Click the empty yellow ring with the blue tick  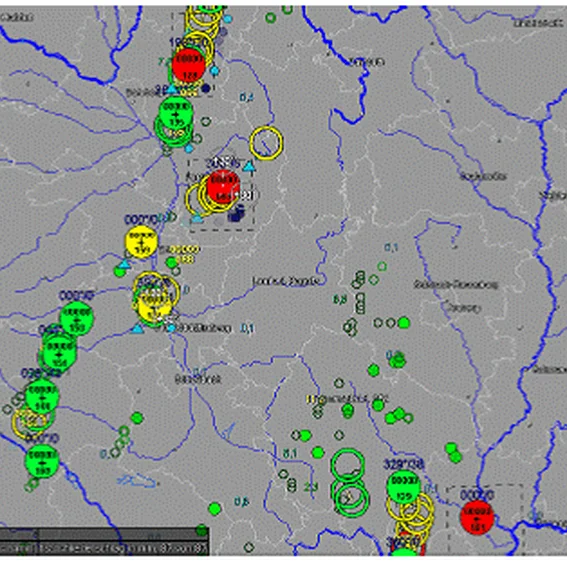[267, 143]
